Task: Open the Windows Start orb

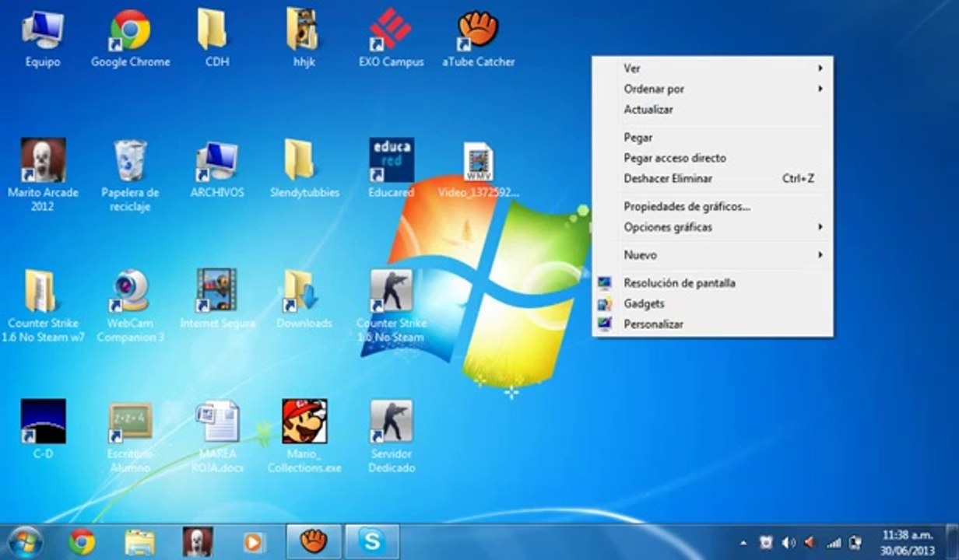Action: 25,541
